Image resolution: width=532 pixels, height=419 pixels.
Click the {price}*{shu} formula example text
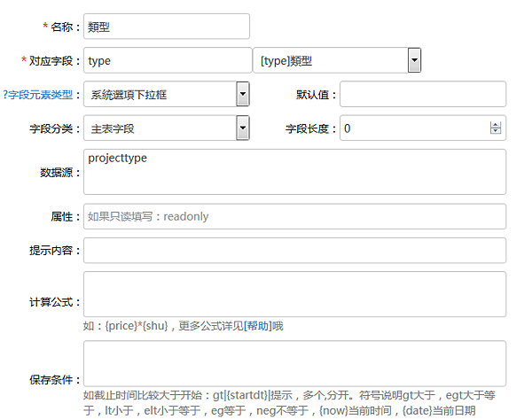[x=137, y=326]
